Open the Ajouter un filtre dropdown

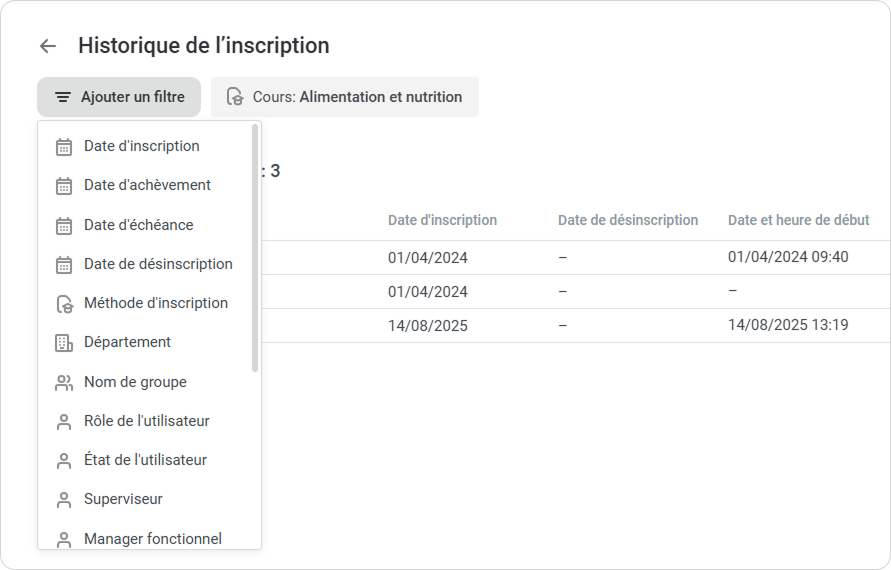pyautogui.click(x=119, y=97)
